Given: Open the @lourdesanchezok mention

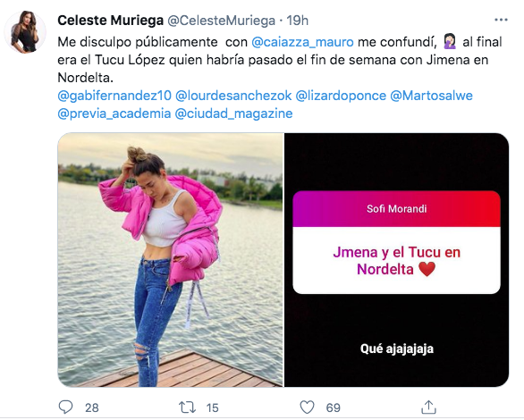Looking at the screenshot, I should tap(233, 96).
